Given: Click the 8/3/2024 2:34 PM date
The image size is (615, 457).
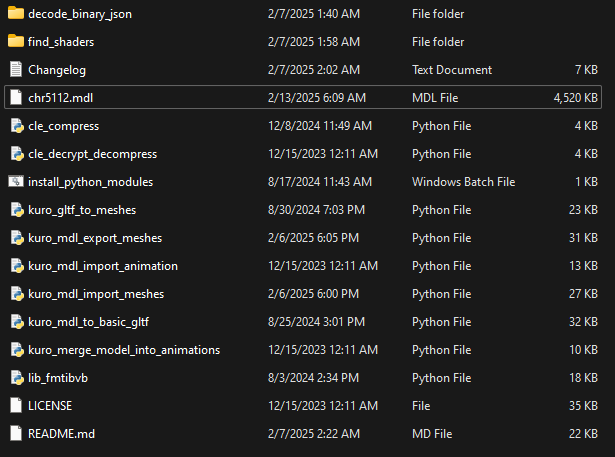Looking at the screenshot, I should [313, 378].
